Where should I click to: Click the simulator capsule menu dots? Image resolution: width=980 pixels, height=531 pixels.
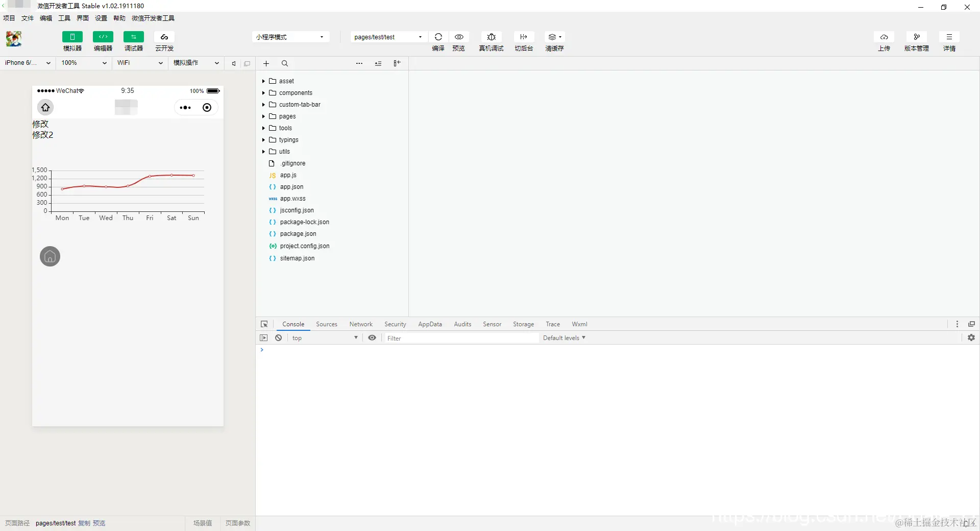185,108
